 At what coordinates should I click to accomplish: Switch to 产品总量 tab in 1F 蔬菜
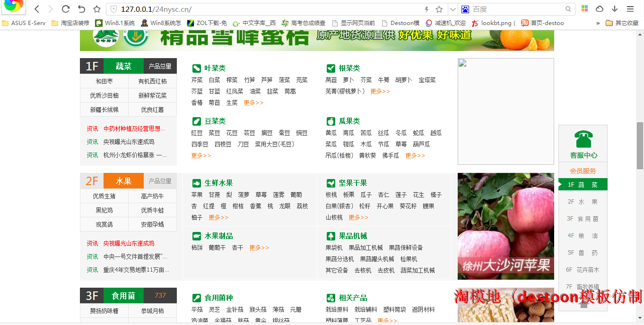pyautogui.click(x=160, y=66)
